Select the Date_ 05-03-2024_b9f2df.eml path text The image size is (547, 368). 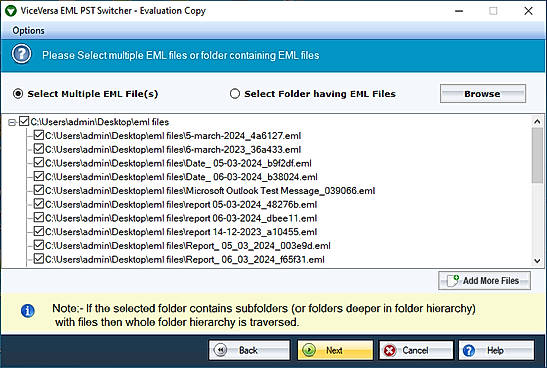coord(178,163)
